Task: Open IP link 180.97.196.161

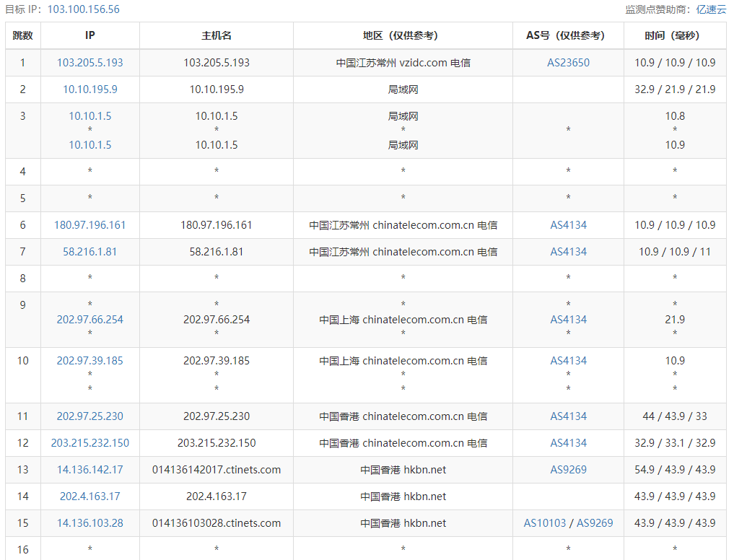Action: click(90, 225)
